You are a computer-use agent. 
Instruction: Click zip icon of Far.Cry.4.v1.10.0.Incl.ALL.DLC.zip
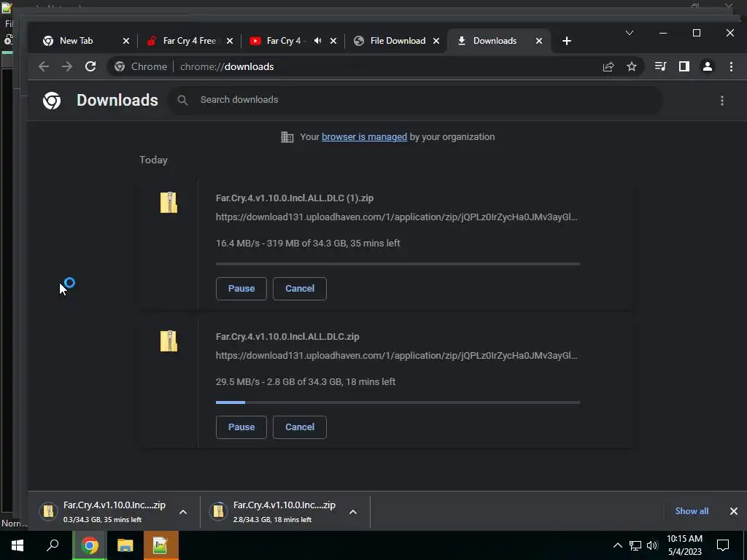pos(169,341)
